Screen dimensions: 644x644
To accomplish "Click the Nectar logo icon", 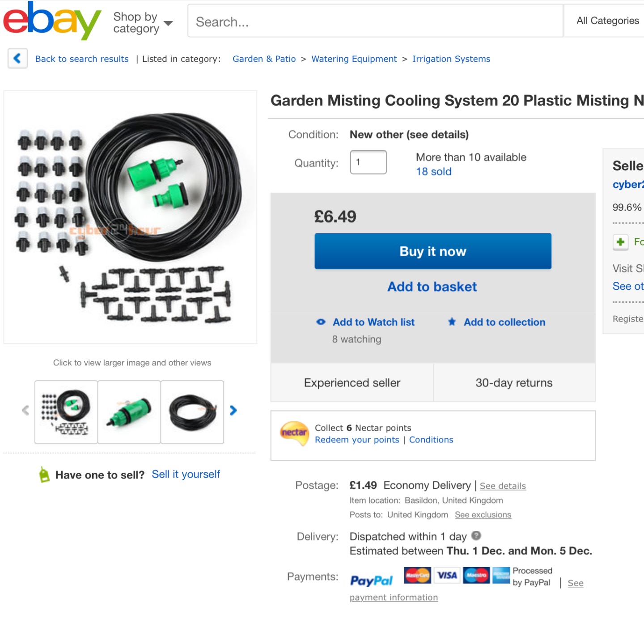I will pos(294,433).
